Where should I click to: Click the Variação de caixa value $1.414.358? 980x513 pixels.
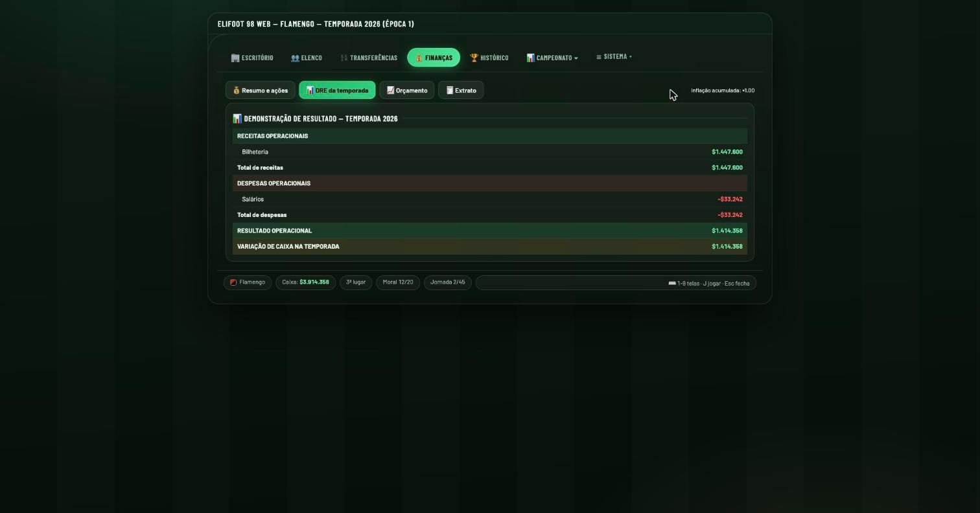727,246
